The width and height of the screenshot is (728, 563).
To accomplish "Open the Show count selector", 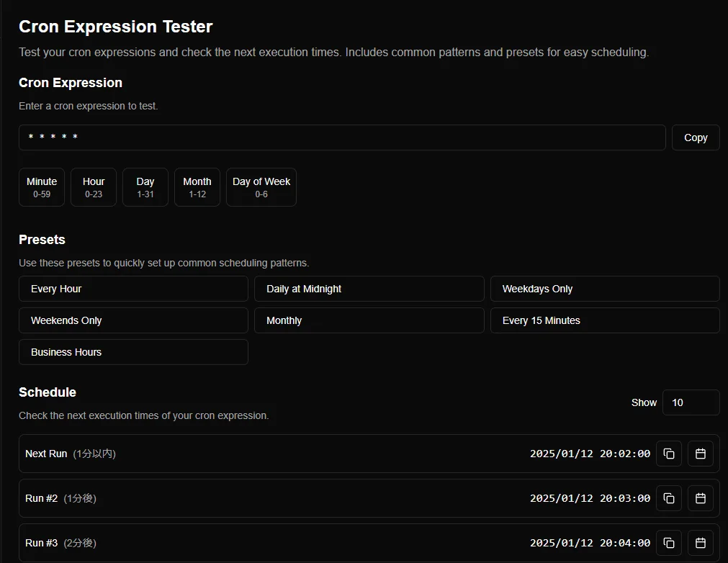I will click(x=690, y=402).
